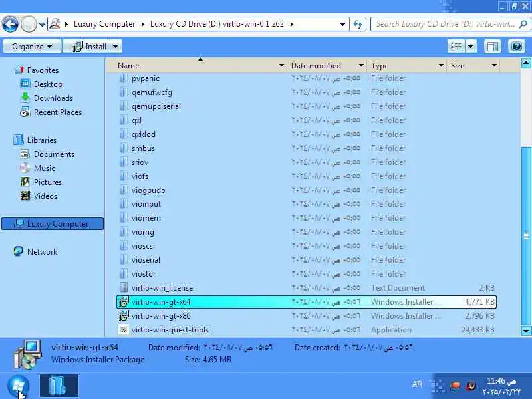Select the vioserial folder icon
This screenshot has width=532, height=399.
pos(124,259)
